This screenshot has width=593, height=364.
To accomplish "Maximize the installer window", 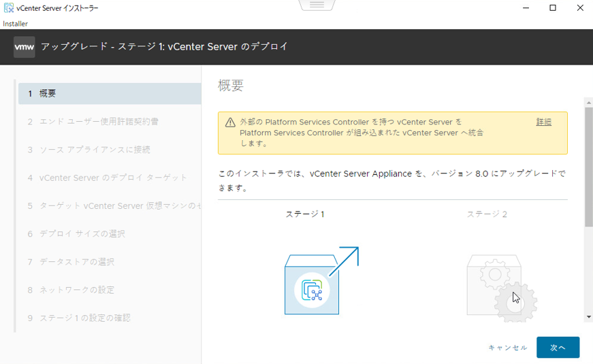I will tap(553, 8).
